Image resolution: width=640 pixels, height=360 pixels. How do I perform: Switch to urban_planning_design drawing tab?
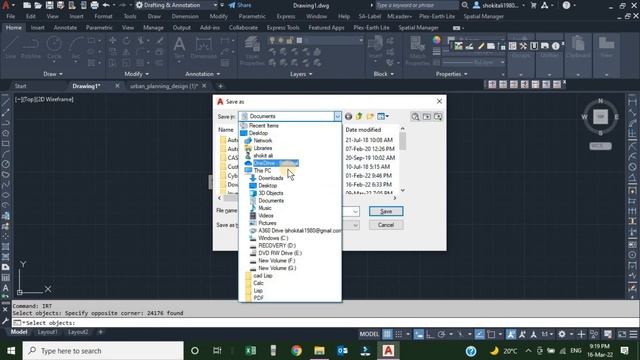click(164, 86)
